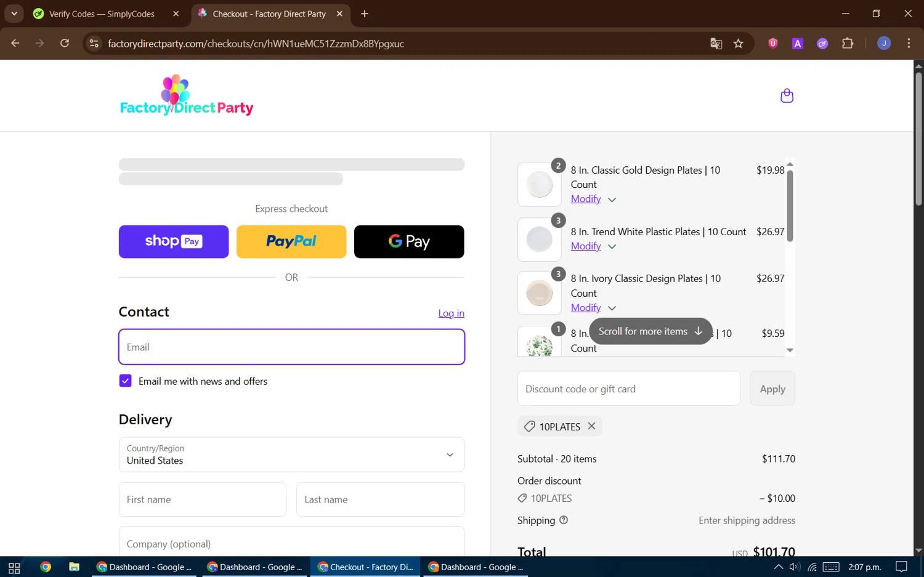This screenshot has width=924, height=577.
Task: Remove the 10PLATES discount code tag
Action: tap(591, 426)
